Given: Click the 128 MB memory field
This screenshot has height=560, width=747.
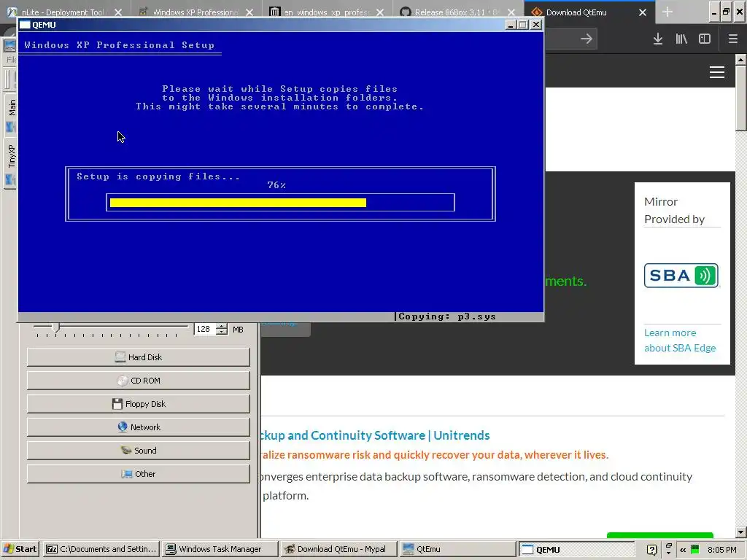Looking at the screenshot, I should pyautogui.click(x=205, y=329).
